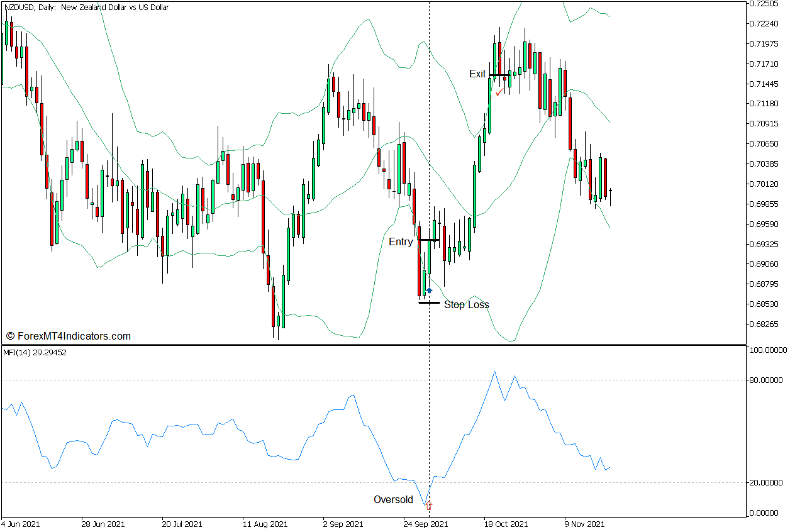Click the "Oversold" label in the indicator window
The image size is (790, 532).
(393, 500)
